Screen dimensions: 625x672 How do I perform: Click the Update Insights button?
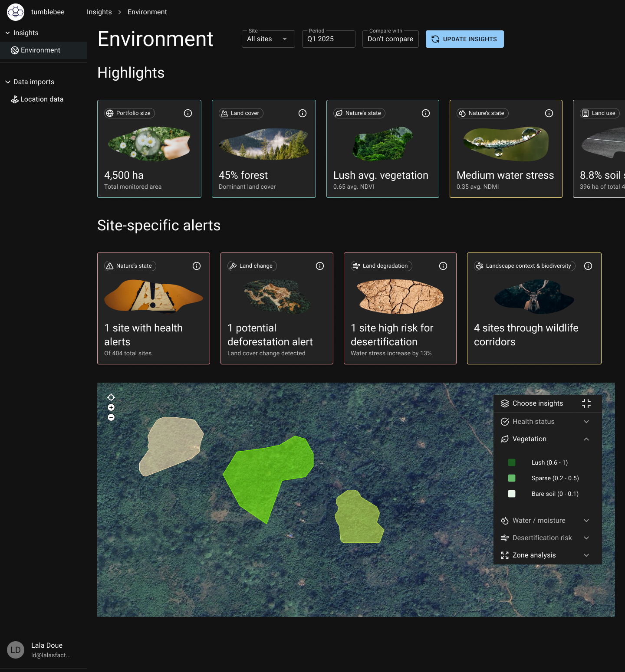click(465, 39)
